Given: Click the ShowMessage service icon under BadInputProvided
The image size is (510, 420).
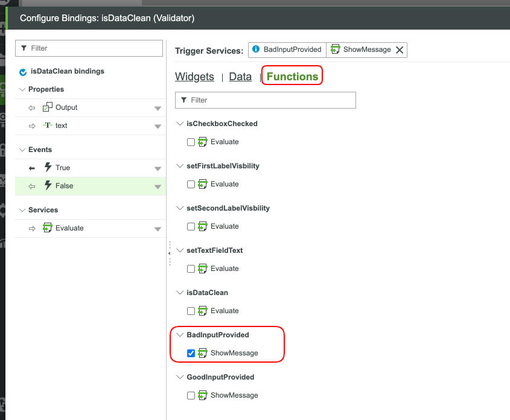Looking at the screenshot, I should 204,353.
